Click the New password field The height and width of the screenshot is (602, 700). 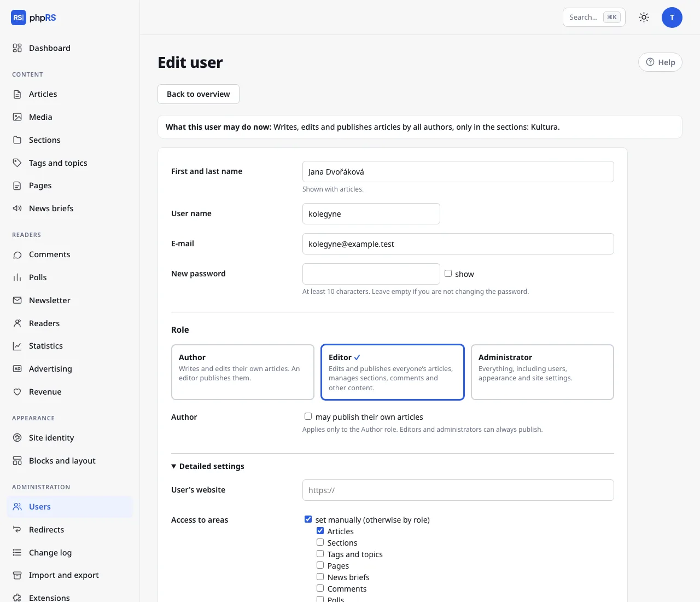[x=371, y=274]
